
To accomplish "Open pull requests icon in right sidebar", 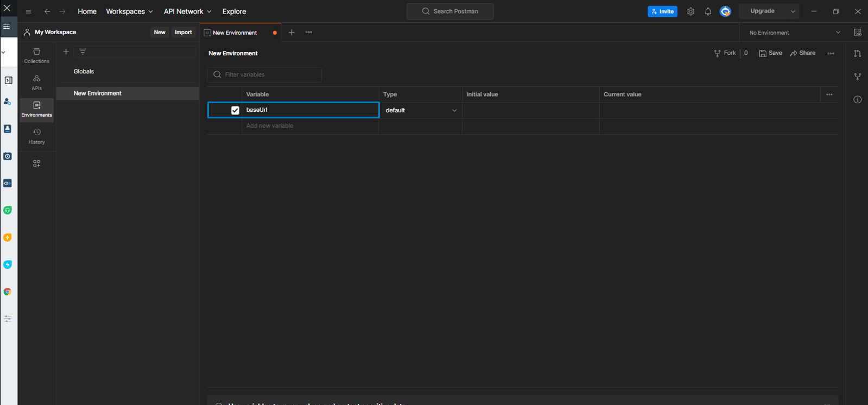I will pos(857,53).
